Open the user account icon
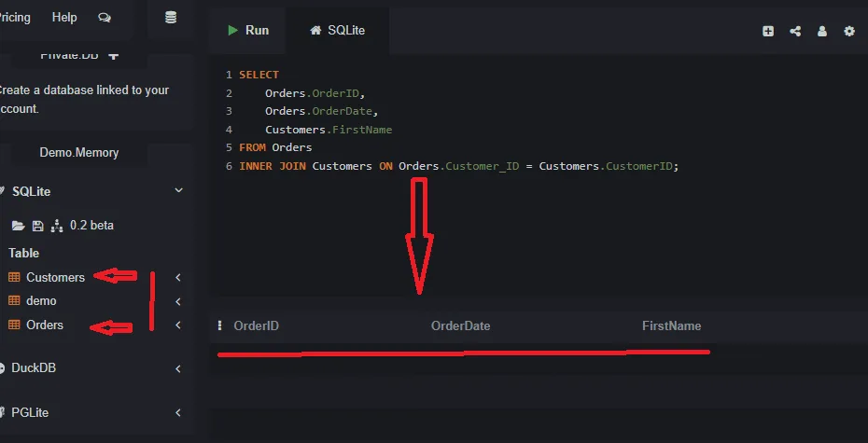 coord(822,31)
